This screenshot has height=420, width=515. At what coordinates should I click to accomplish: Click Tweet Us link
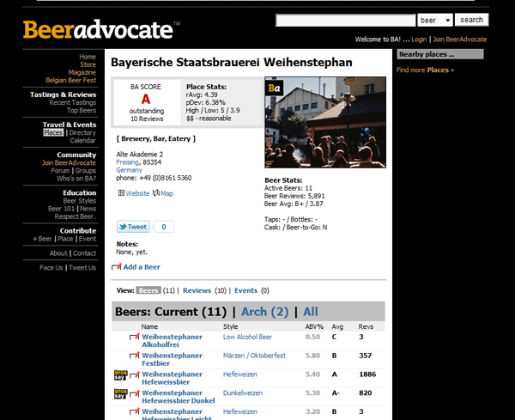pyautogui.click(x=82, y=268)
